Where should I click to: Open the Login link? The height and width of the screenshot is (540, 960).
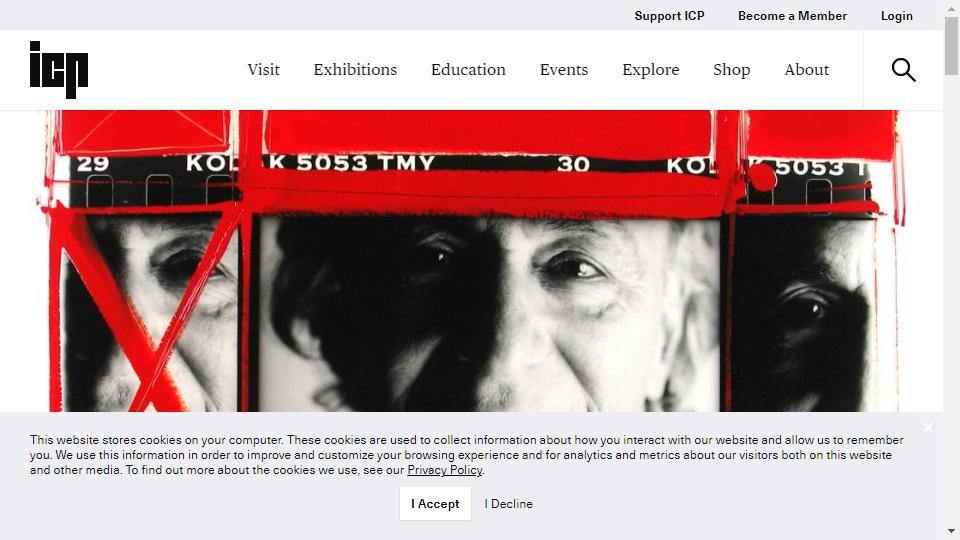(897, 16)
